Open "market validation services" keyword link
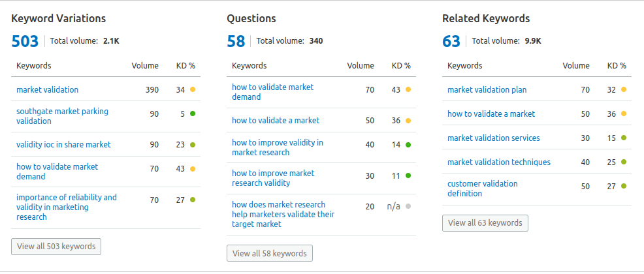Viewport: 644px width, 274px height. tap(493, 138)
